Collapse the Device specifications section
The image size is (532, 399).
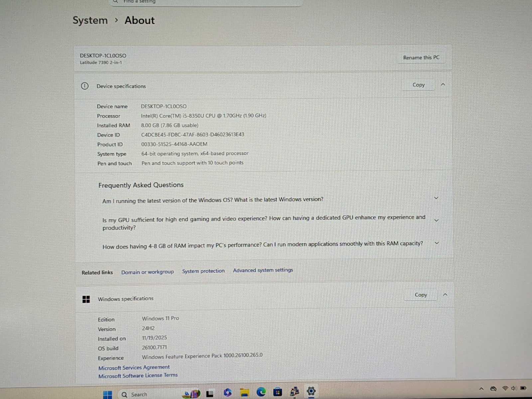pos(443,84)
